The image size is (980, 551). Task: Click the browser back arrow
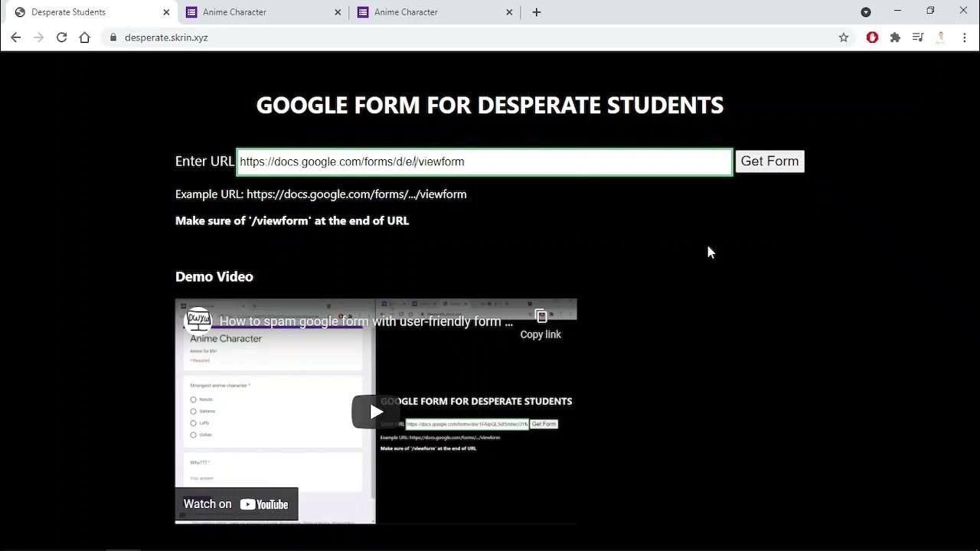[x=15, y=37]
